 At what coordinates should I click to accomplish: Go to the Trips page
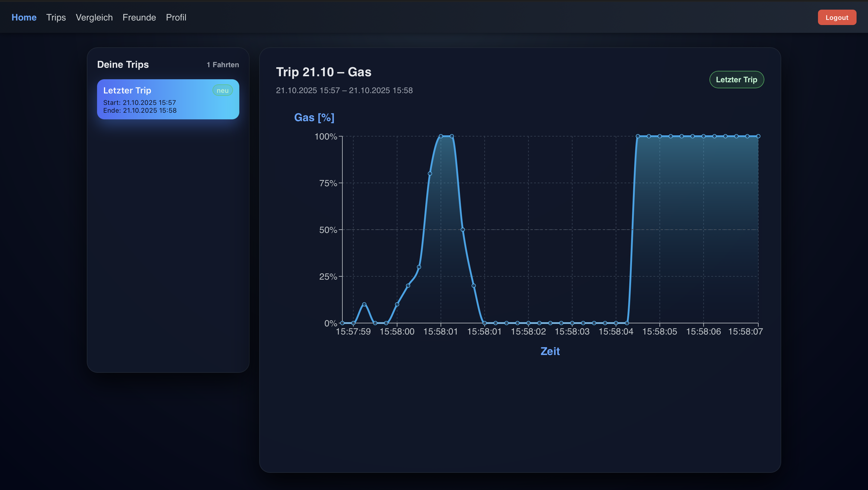[x=56, y=17]
